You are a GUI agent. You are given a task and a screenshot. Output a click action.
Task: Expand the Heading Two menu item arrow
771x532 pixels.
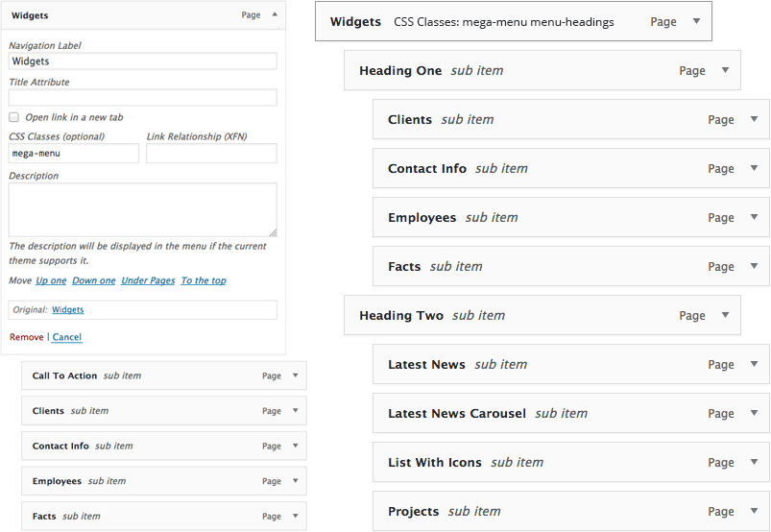coord(725,315)
